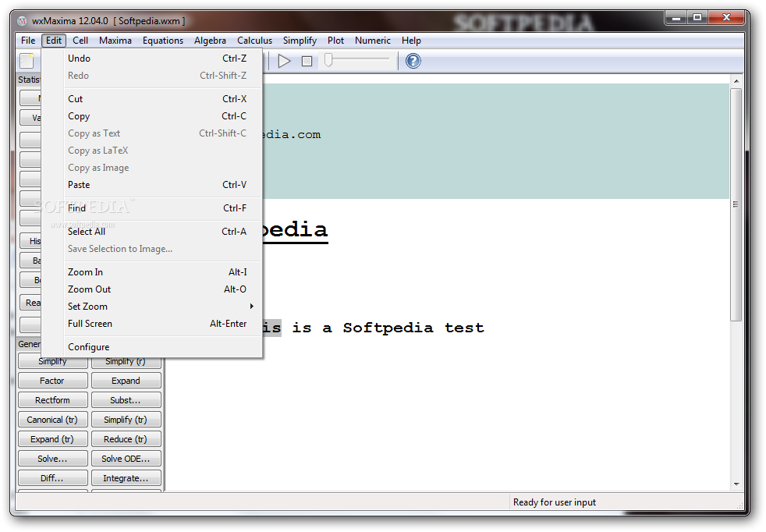Viewport: 766px width, 532px height.
Task: Open the Numeric menu
Action: click(x=373, y=41)
